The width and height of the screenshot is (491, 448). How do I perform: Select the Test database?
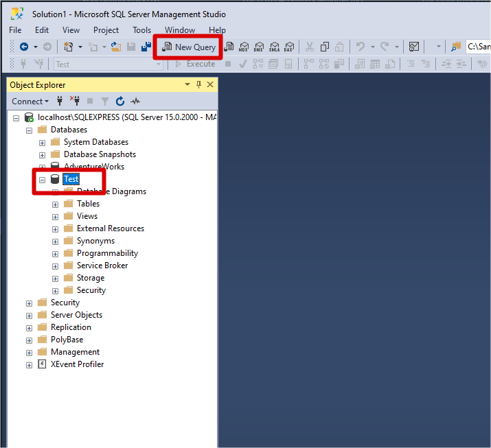pyautogui.click(x=71, y=179)
